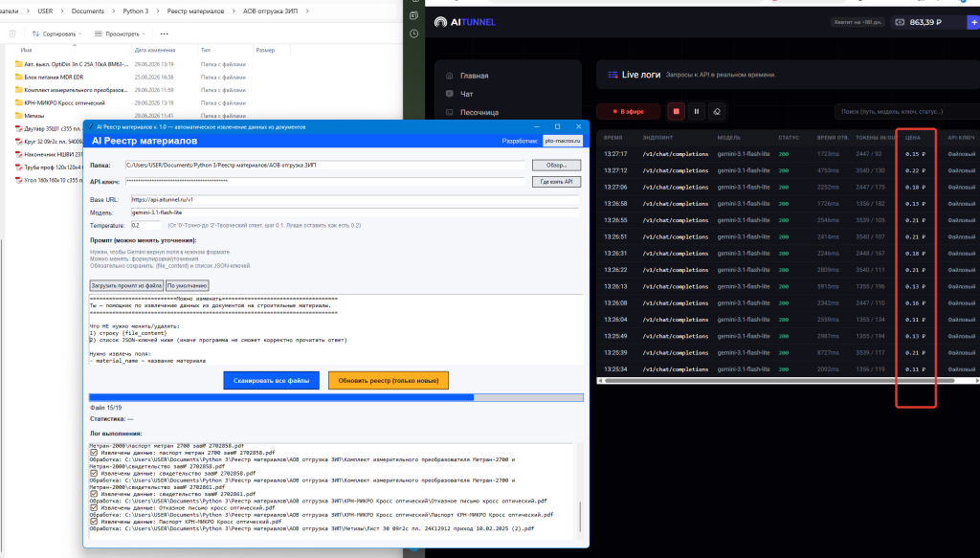Open the Сортировать dropdown in Explorer
Screen dimensions: 980x558
(x=56, y=33)
